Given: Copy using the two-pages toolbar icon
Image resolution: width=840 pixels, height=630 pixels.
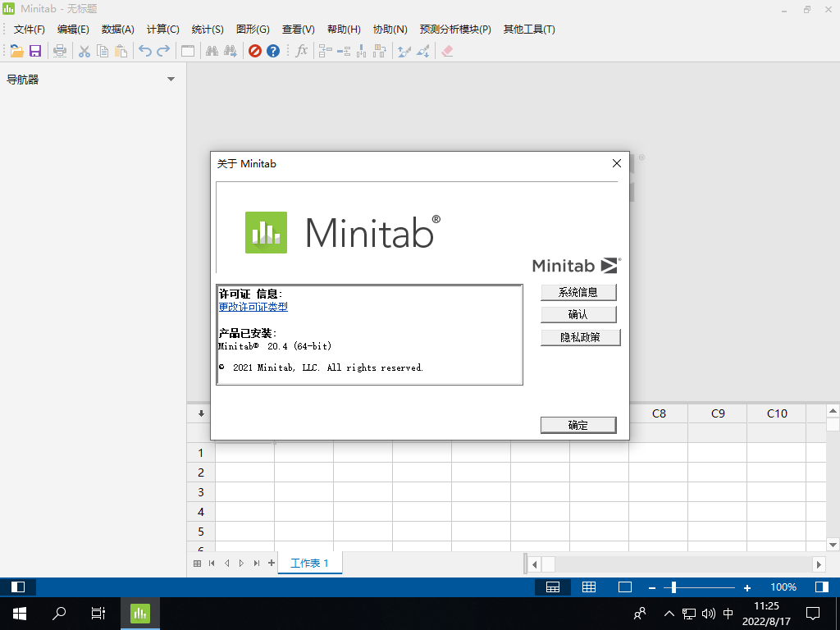Looking at the screenshot, I should 103,51.
